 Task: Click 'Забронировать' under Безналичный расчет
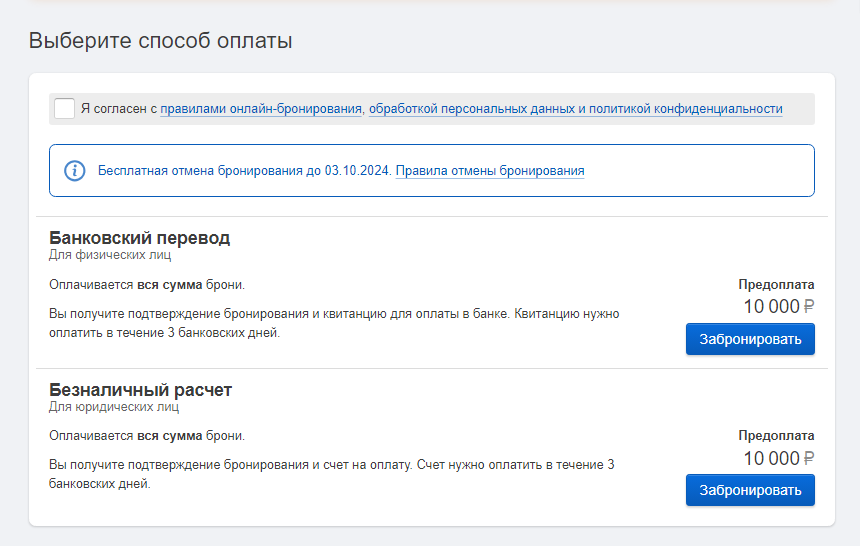click(x=750, y=490)
